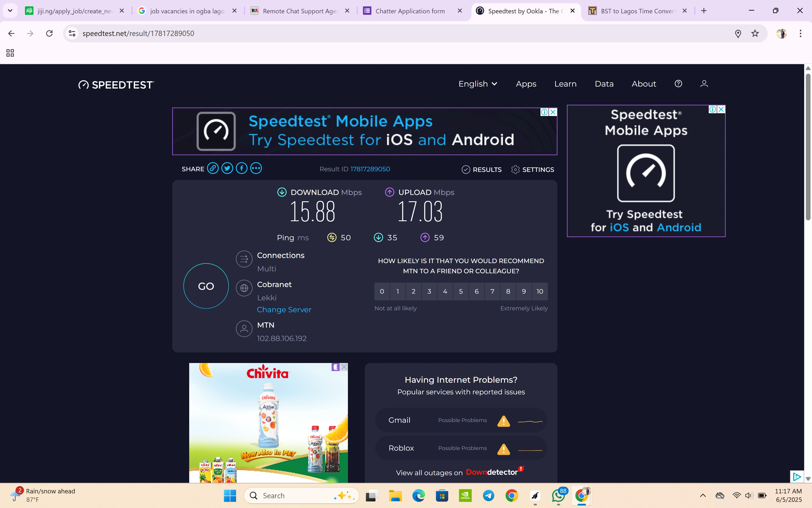Click the Change Server link
Viewport: 812px width, 508px height.
(x=284, y=309)
